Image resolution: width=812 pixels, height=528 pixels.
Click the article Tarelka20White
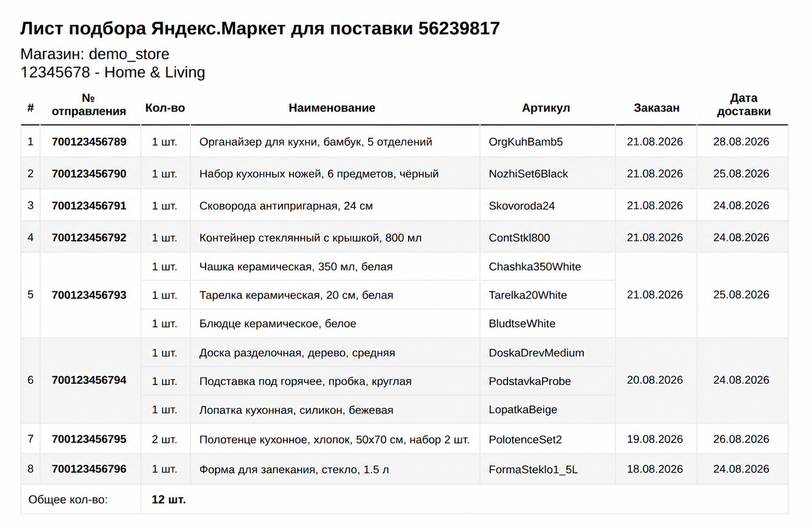[528, 295]
